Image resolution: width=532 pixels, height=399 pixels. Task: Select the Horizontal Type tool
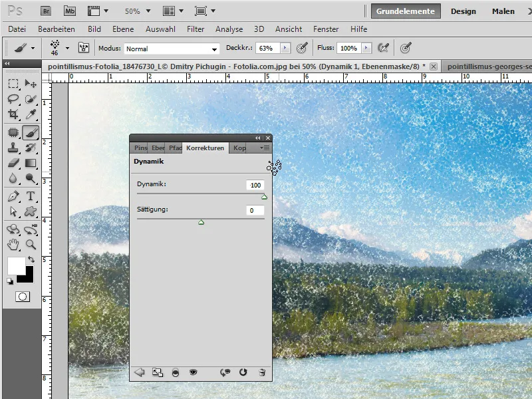[31, 196]
